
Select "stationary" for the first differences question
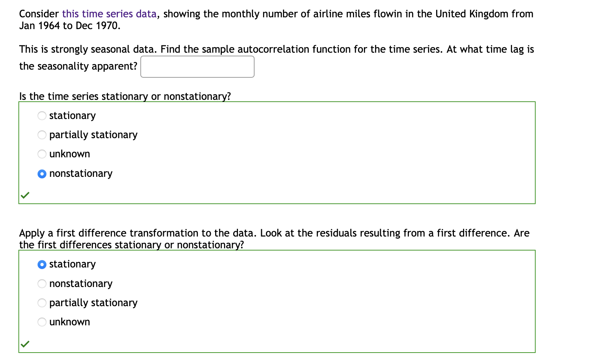(42, 264)
